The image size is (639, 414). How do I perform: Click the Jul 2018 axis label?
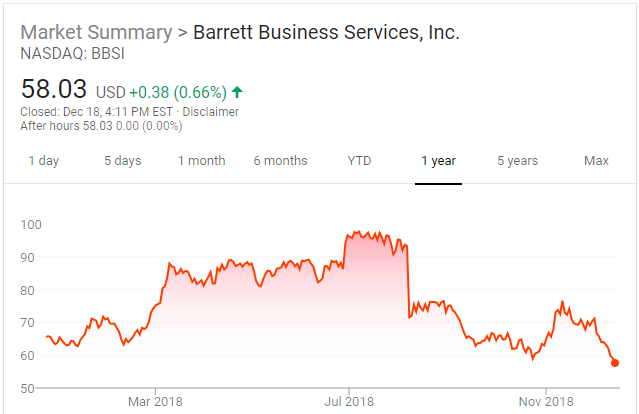coord(349,401)
